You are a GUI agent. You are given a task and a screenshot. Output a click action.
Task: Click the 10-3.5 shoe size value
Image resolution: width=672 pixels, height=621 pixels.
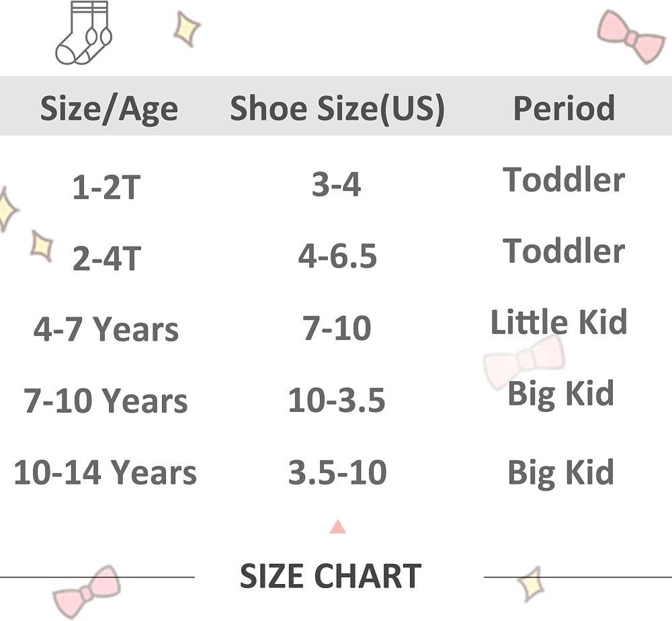click(x=337, y=400)
